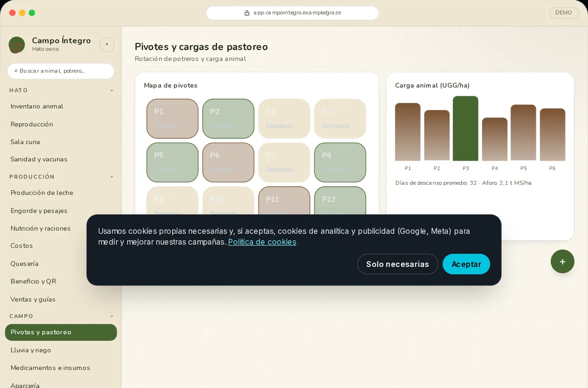
Task: Select pivot P5 tile
Action: [172, 162]
